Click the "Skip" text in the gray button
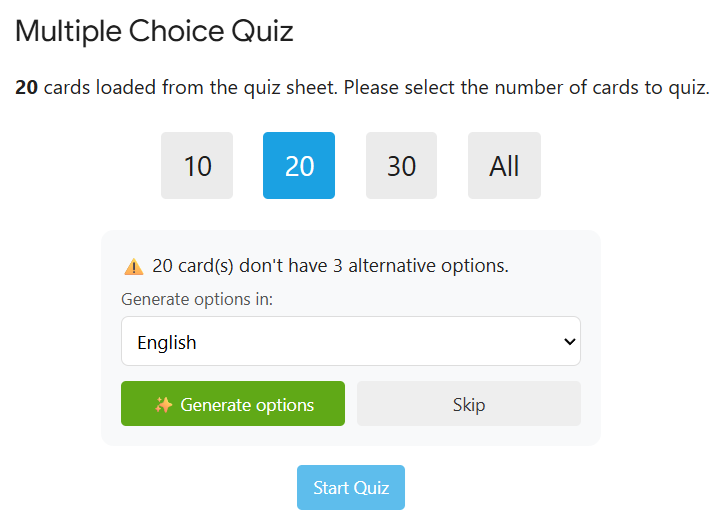This screenshot has height=529, width=723. point(468,405)
